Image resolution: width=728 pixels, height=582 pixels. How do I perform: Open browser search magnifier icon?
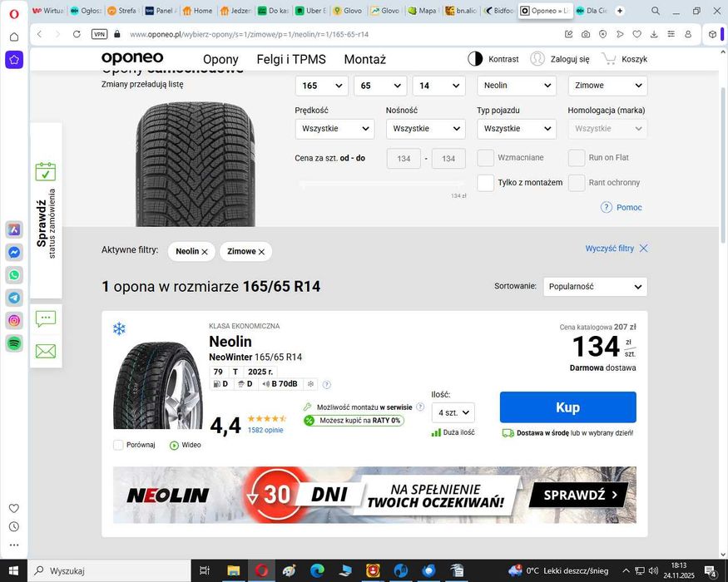point(656,10)
